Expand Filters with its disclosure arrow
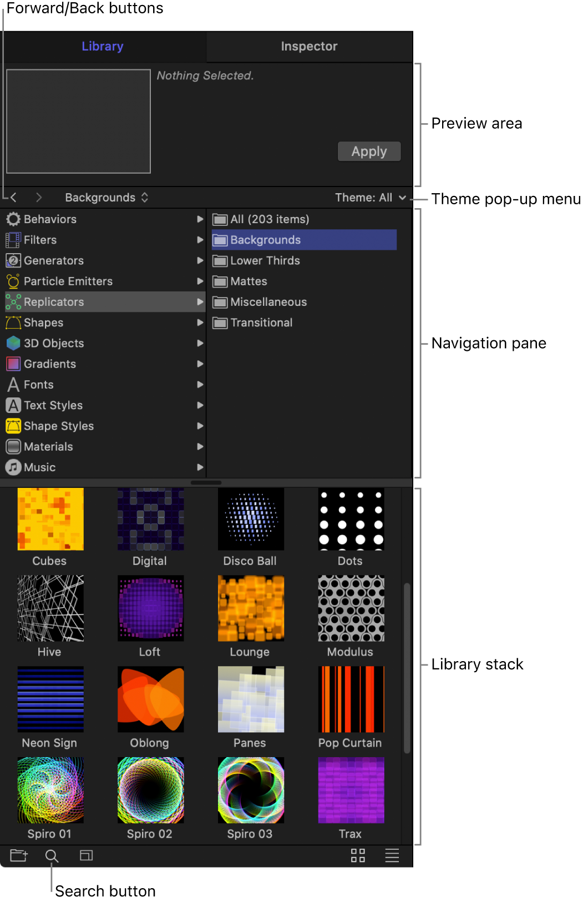 [x=200, y=240]
